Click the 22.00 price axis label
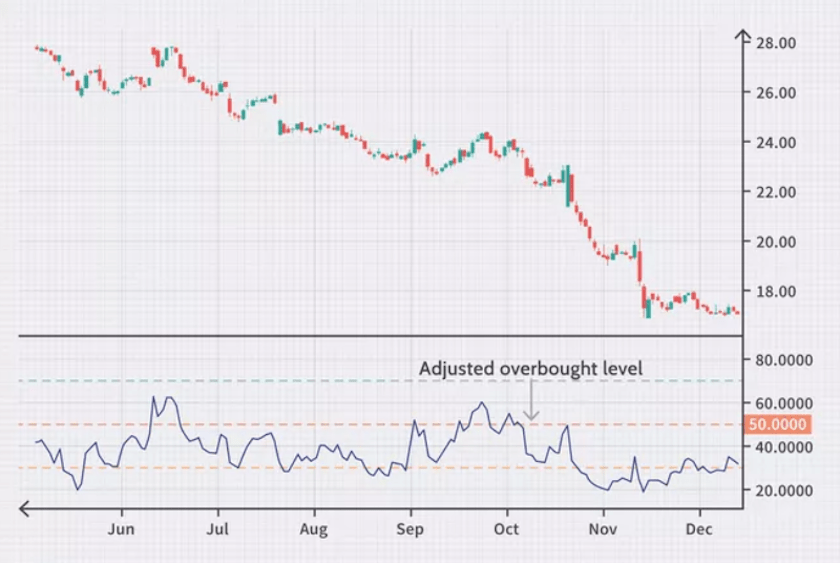Screen dimensions: 840x563 point(776,192)
